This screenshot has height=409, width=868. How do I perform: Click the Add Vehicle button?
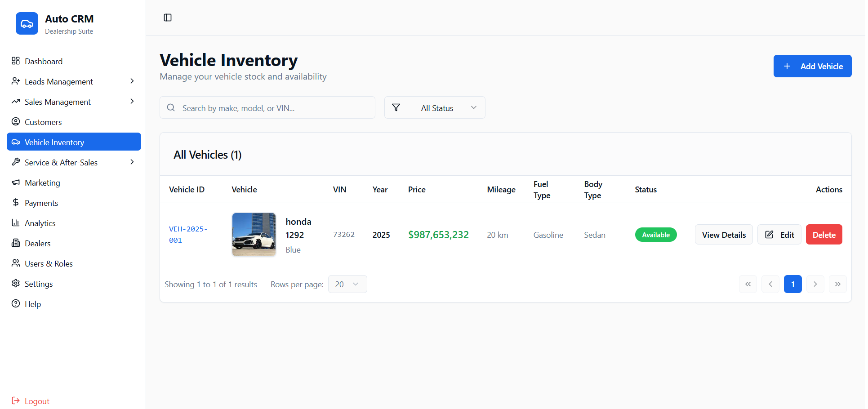tap(812, 66)
